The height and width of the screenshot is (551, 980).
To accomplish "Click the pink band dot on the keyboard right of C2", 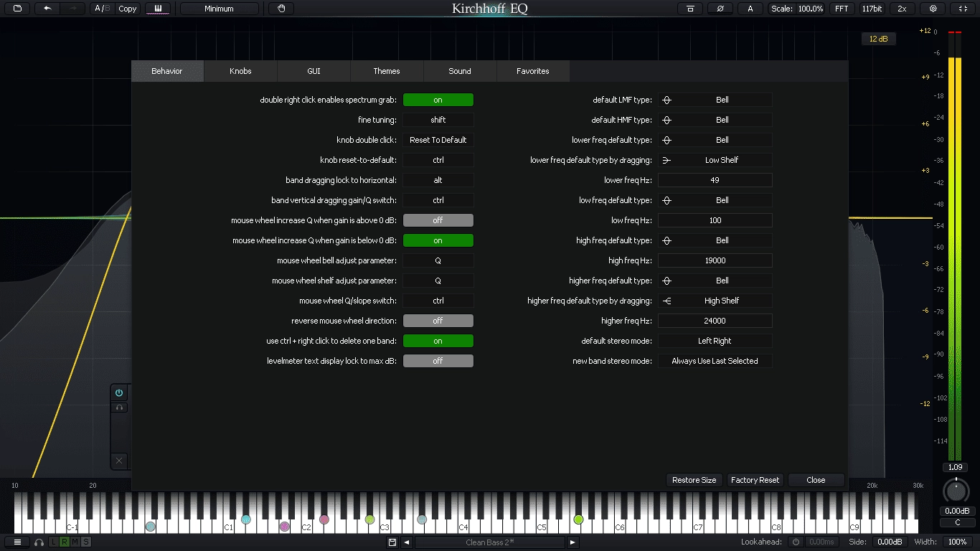I will (x=324, y=519).
